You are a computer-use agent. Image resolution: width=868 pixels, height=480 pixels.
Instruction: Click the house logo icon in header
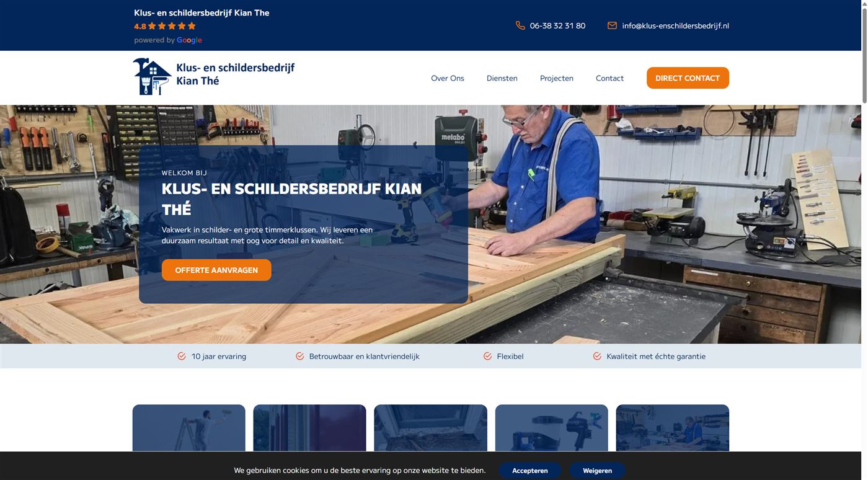coord(152,76)
